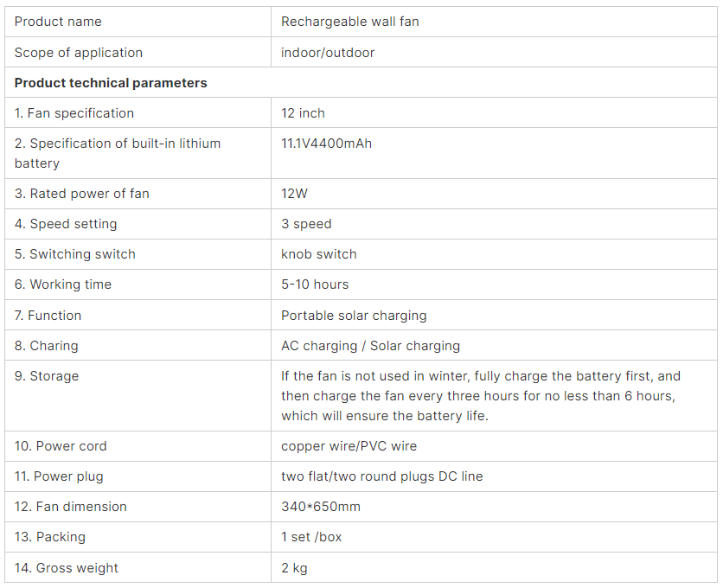Click the '9. Storage' row label
723x588 pixels.
[x=47, y=376]
